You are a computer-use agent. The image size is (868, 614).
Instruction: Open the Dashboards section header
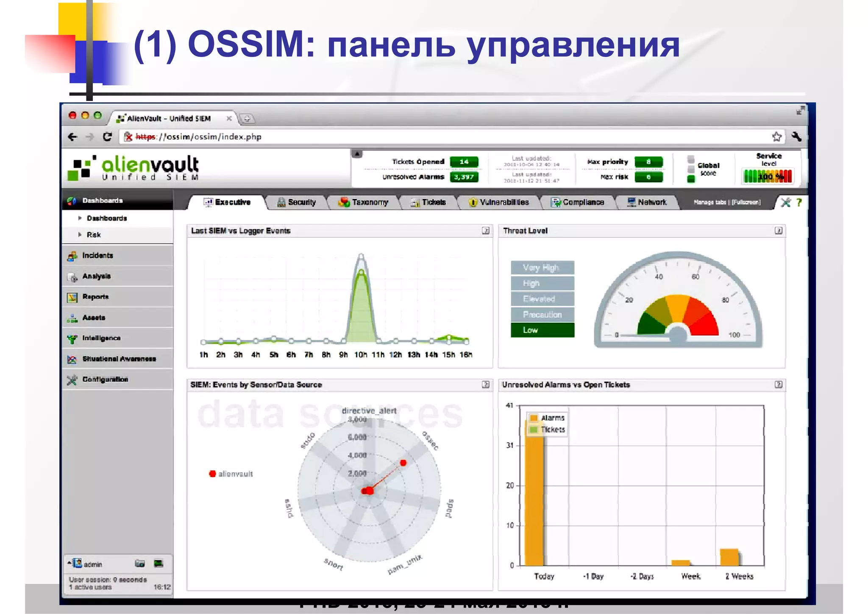117,200
